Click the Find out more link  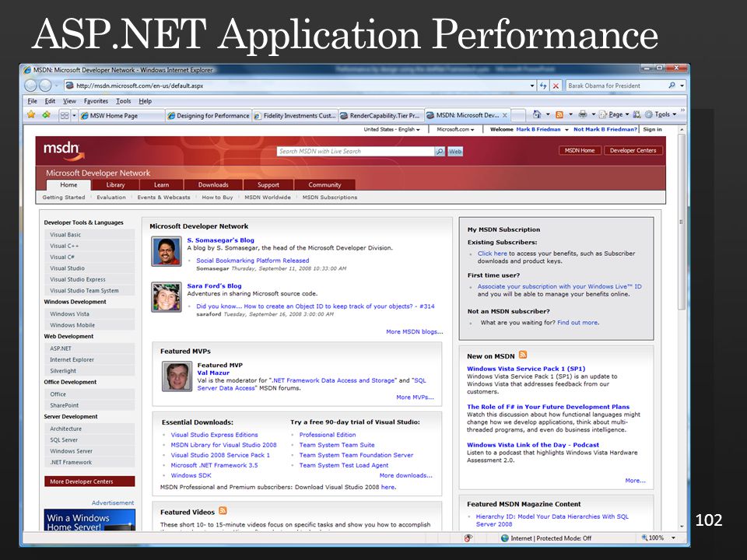coord(577,322)
